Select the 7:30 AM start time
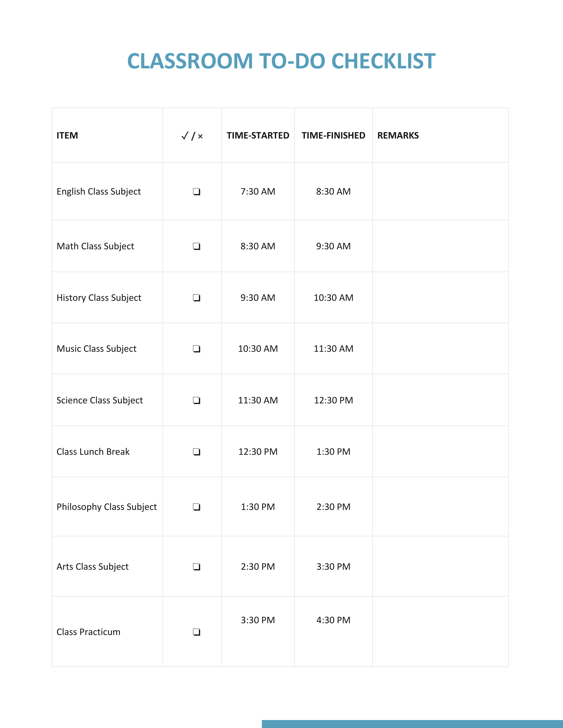Image resolution: width=563 pixels, height=728 pixels. click(258, 191)
